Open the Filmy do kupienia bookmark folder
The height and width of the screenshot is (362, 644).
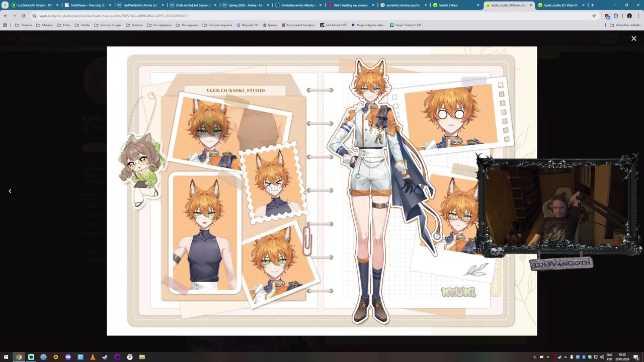[217, 25]
